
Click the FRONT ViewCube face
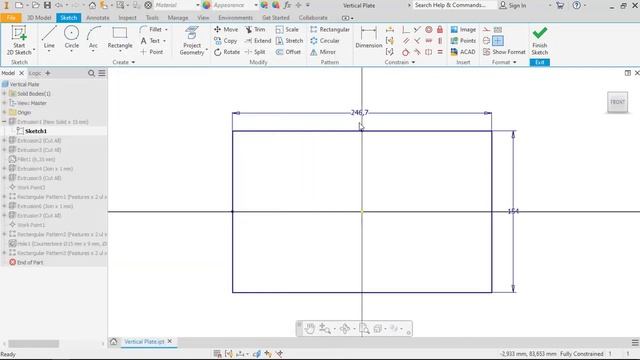coord(617,102)
